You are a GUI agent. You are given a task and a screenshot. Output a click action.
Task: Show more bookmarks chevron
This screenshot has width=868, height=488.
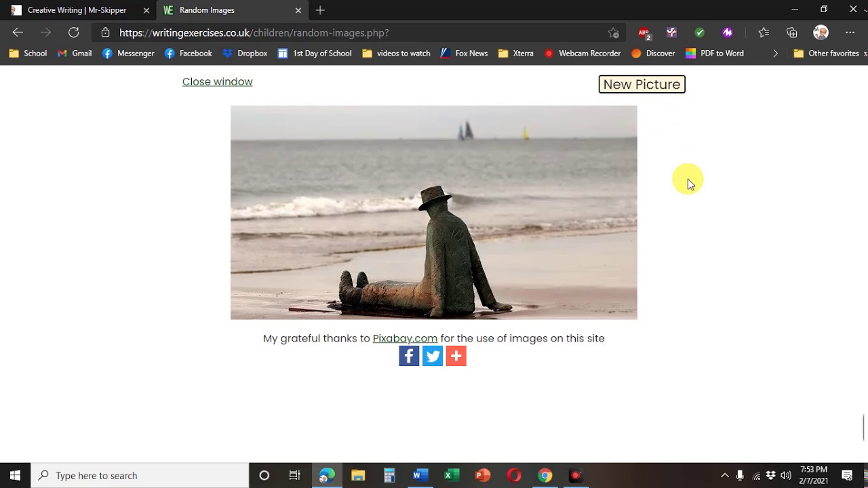(775, 54)
